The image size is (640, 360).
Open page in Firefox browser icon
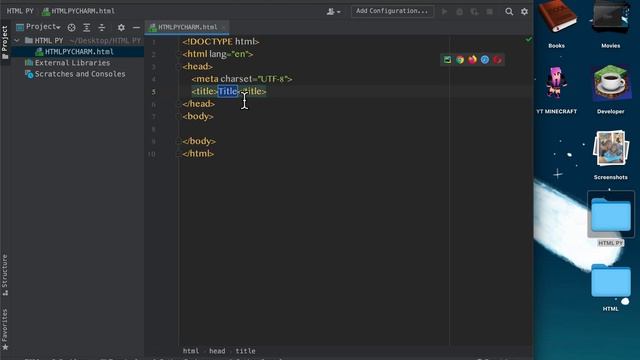point(472,60)
